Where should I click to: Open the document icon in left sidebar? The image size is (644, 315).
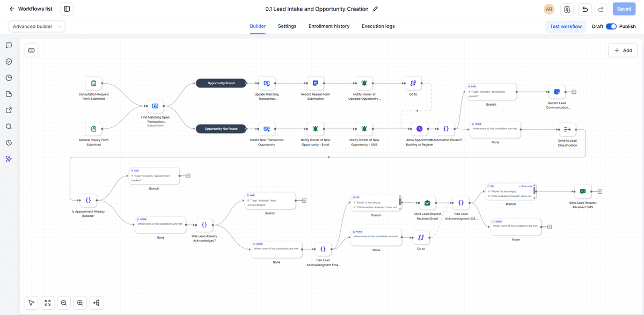[9, 94]
